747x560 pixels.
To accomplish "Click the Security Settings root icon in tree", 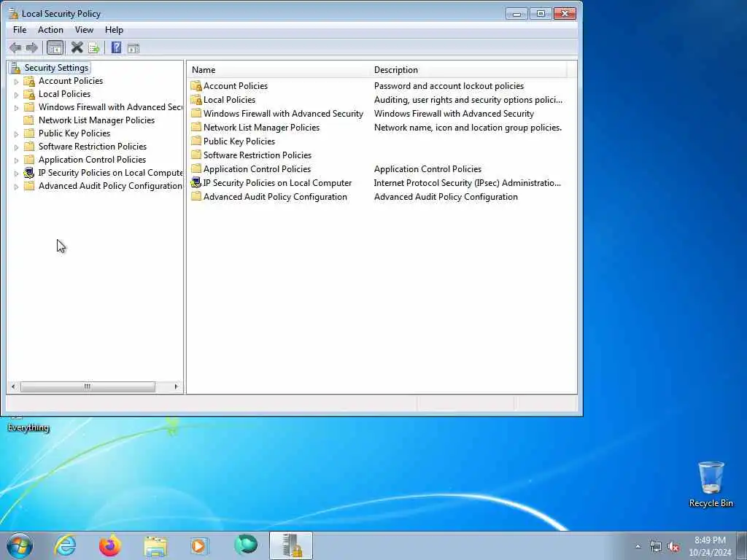I will [16, 68].
